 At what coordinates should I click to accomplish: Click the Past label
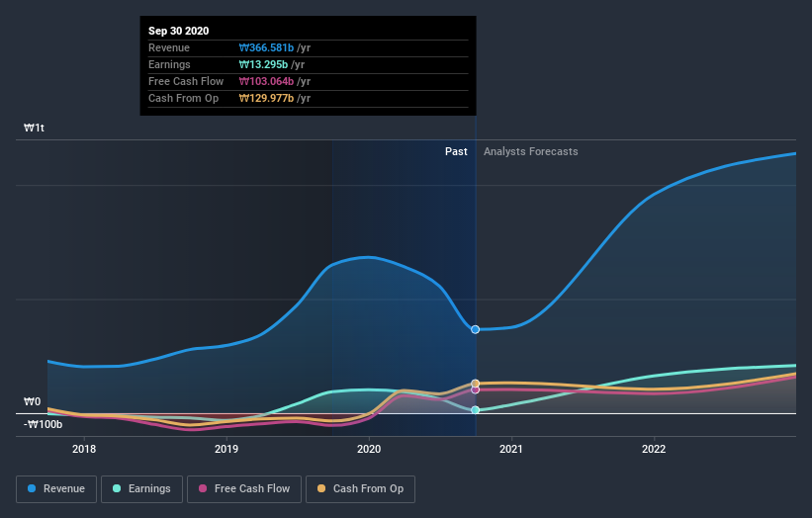click(456, 151)
